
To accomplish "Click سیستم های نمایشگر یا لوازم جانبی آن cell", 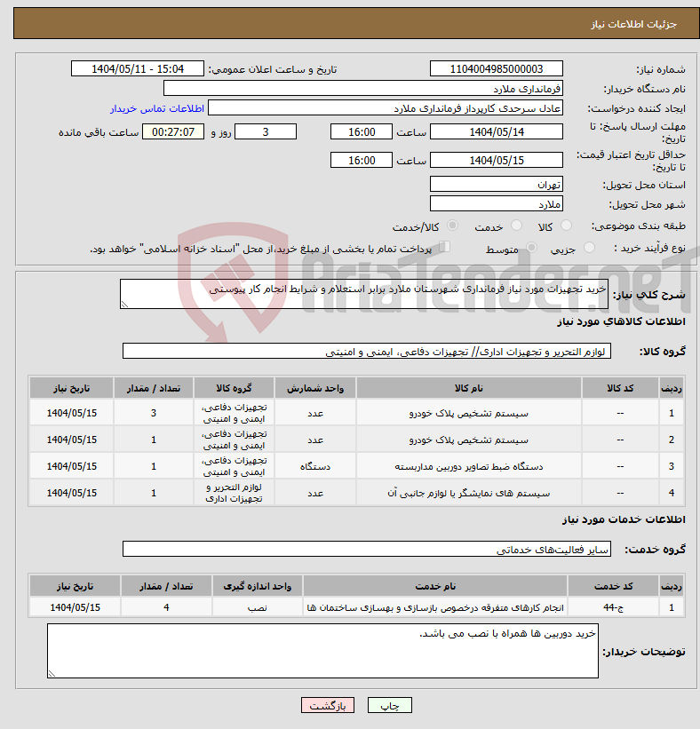I will pyautogui.click(x=468, y=493).
